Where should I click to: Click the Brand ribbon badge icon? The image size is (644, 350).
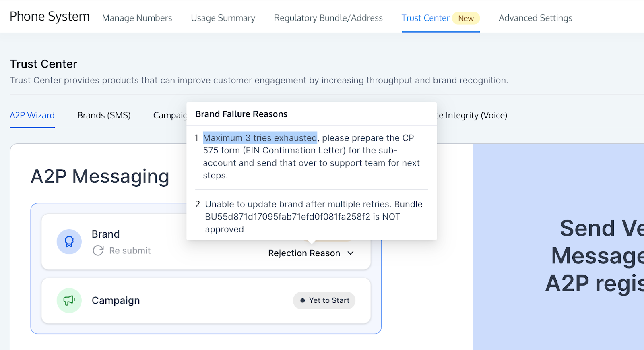pyautogui.click(x=69, y=242)
